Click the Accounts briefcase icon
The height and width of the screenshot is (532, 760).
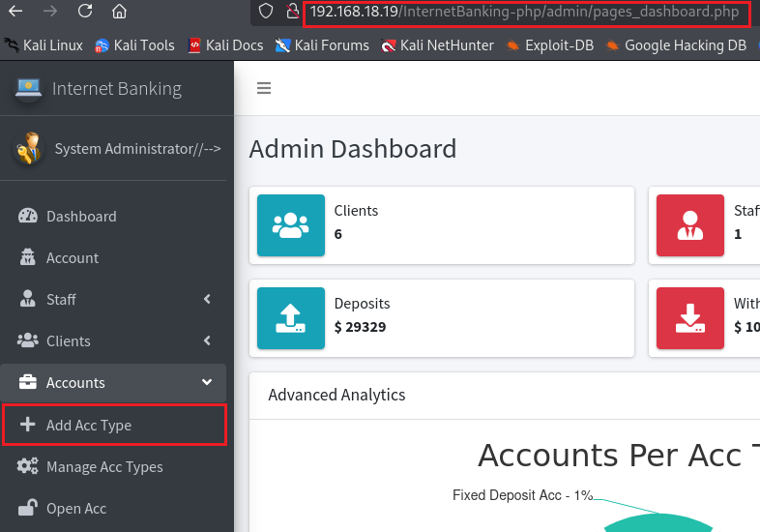[x=28, y=382]
